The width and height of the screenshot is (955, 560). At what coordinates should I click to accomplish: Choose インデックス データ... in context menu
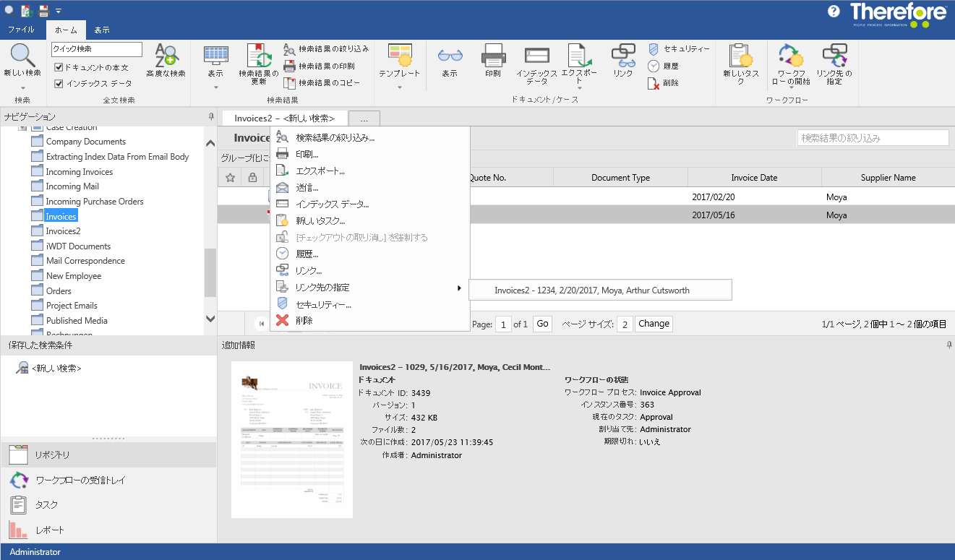[370, 204]
